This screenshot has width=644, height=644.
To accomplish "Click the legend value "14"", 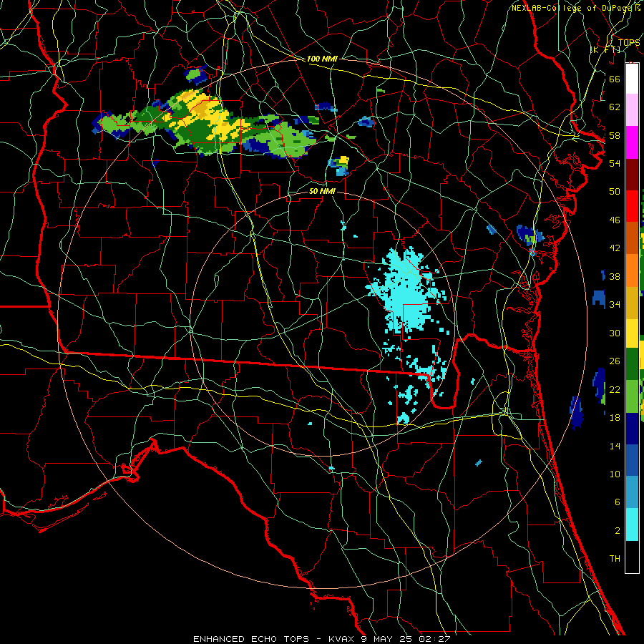I will (615, 446).
